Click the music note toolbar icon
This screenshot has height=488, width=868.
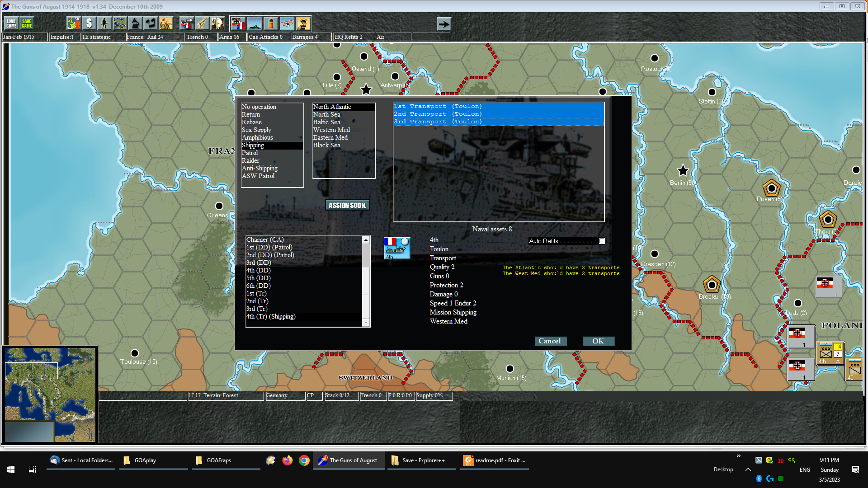click(x=151, y=23)
